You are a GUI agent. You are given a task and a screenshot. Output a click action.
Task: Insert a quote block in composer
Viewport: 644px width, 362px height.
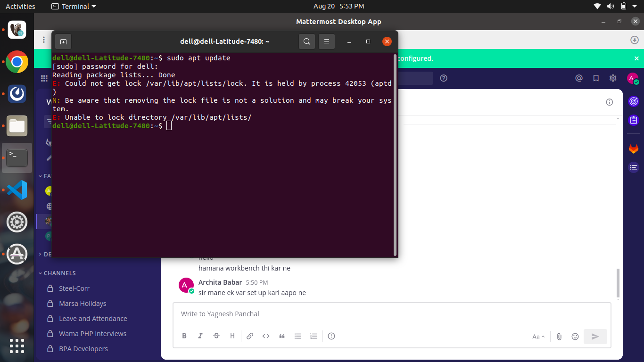click(x=282, y=336)
